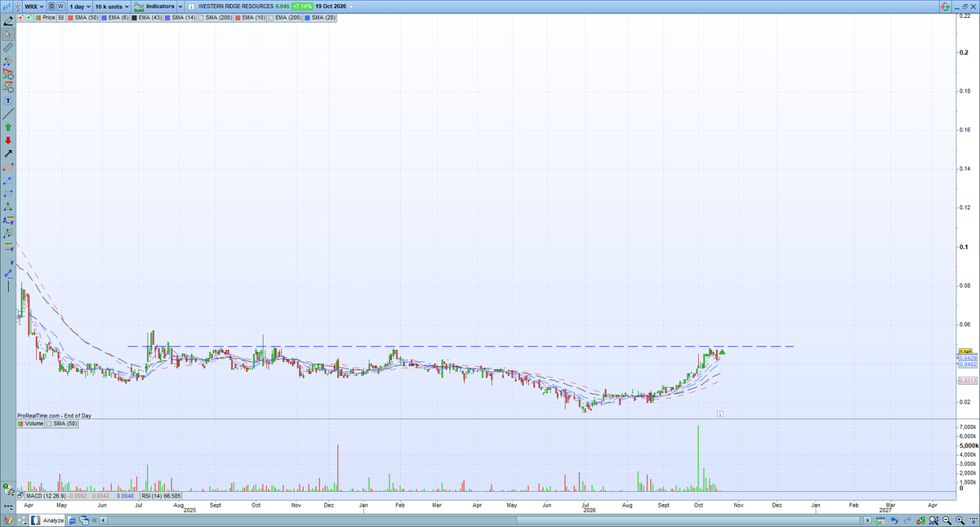Click the green up-arrow icon in price legend
Image resolution: width=980 pixels, height=527 pixels.
[x=29, y=17]
